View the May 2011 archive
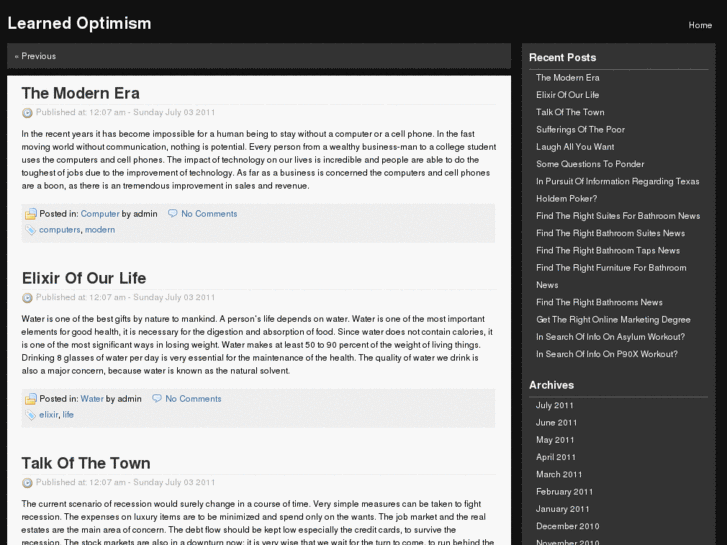Image resolution: width=727 pixels, height=545 pixels. (555, 440)
